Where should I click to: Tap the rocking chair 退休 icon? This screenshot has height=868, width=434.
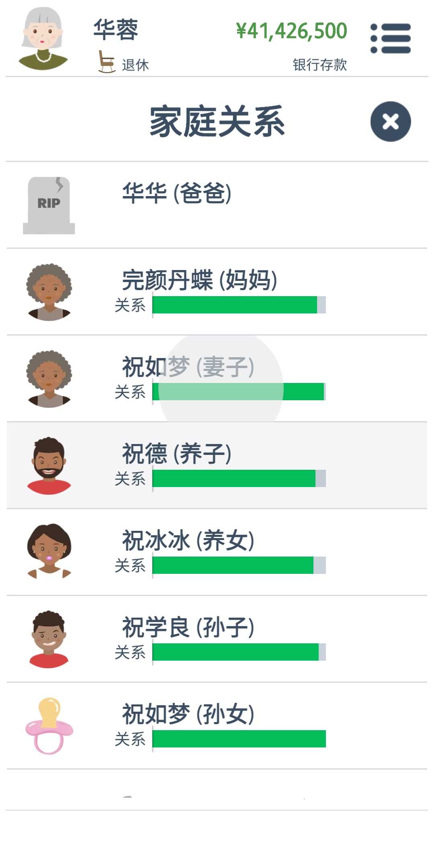point(107,61)
